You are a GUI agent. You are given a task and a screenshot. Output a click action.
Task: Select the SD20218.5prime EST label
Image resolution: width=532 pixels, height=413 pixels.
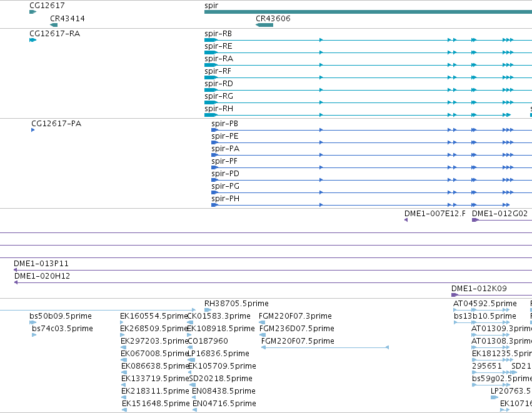pos(221,379)
